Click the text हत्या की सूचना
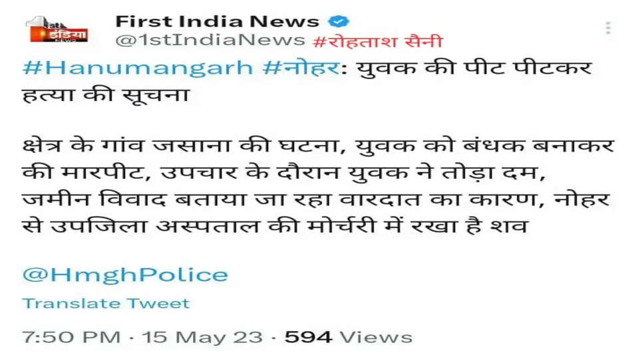Image resolution: width=644 pixels, height=359 pixels. click(x=106, y=95)
